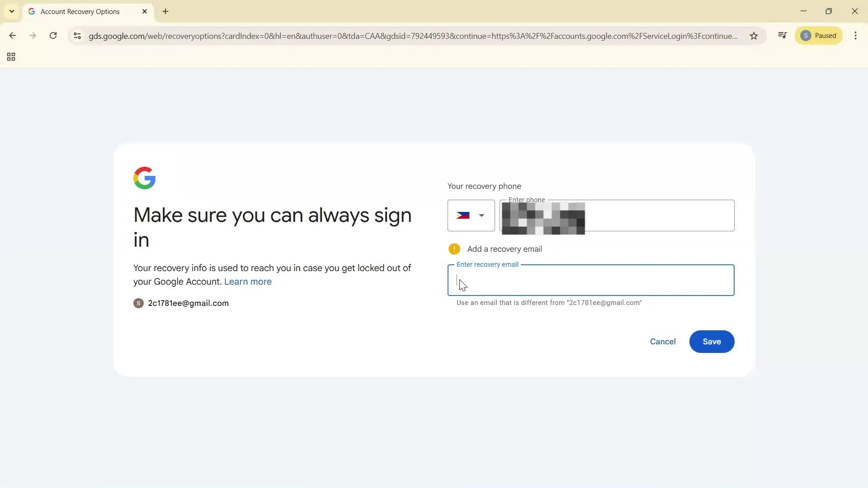Focus the Enter recovery email field
This screenshot has width=868, height=488.
[x=590, y=280]
